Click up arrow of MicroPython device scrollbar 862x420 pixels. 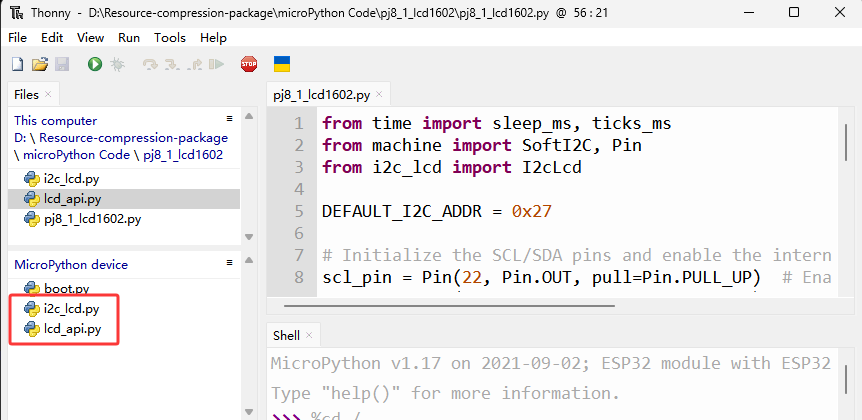pyautogui.click(x=248, y=260)
